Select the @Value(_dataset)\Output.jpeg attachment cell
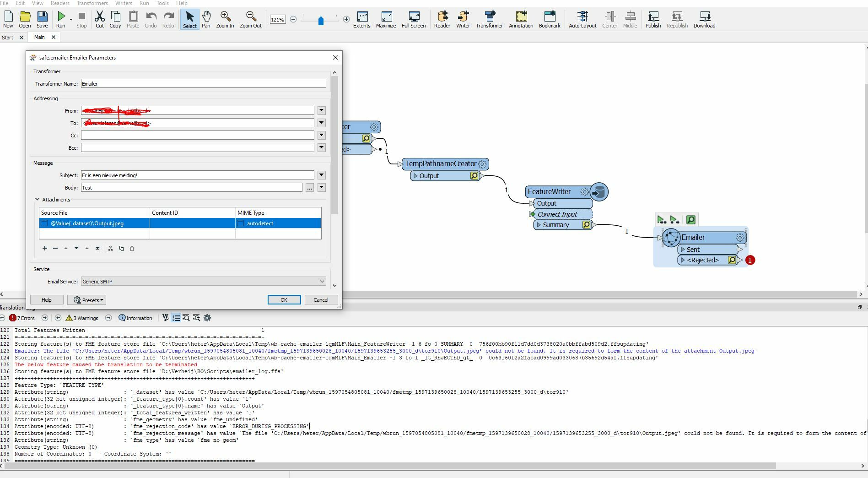This screenshot has height=478, width=868. pos(94,223)
